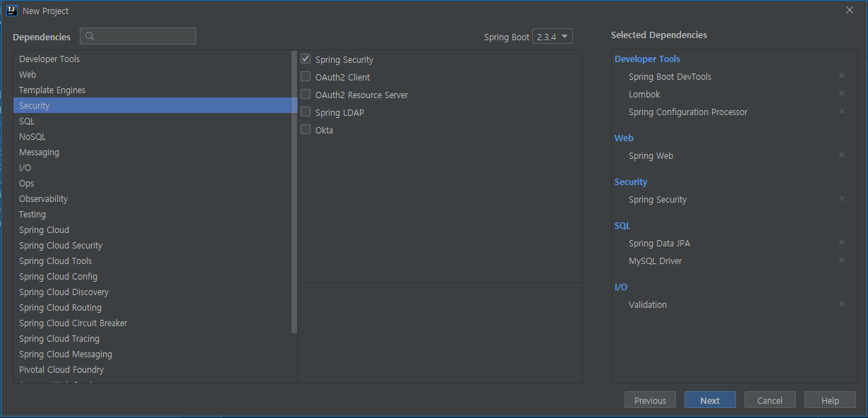Click the Previous button
Viewport: 868px width, 418px height.
pyautogui.click(x=650, y=400)
